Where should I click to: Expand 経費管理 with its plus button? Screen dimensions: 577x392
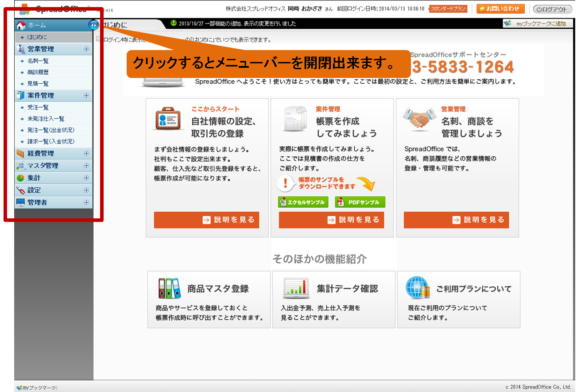click(86, 153)
